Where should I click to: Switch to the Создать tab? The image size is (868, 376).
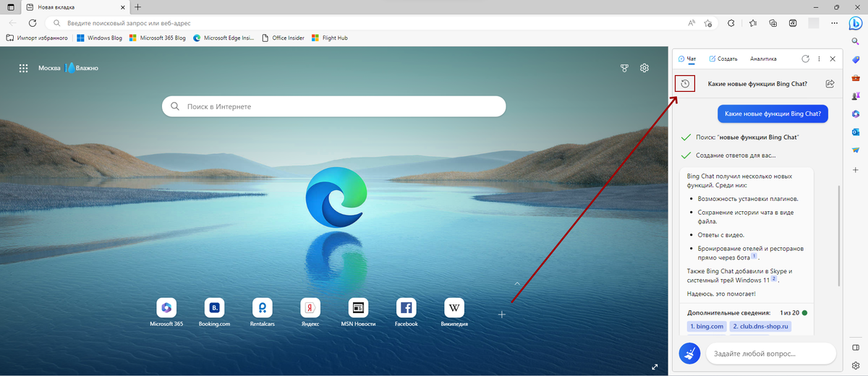coord(723,59)
